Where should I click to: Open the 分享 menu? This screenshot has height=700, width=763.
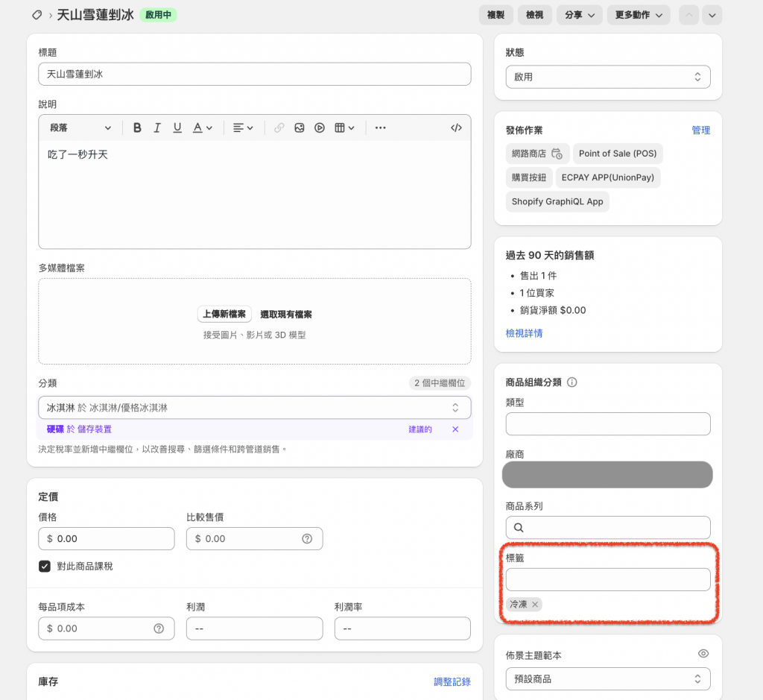click(579, 15)
